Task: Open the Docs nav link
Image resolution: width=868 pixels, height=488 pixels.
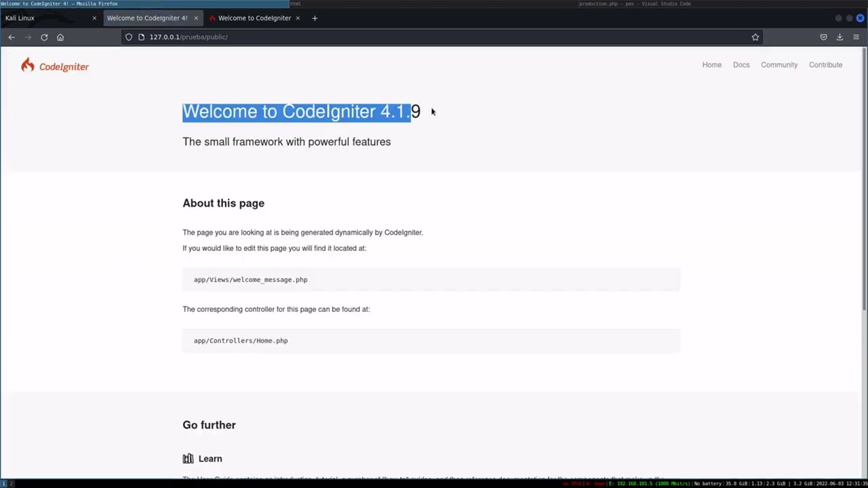Action: click(741, 65)
